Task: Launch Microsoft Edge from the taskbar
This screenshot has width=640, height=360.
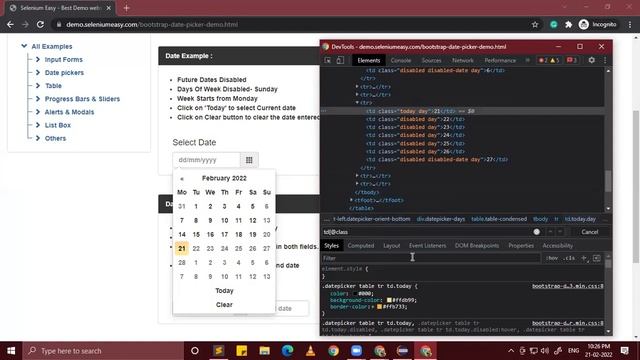Action: point(287,351)
